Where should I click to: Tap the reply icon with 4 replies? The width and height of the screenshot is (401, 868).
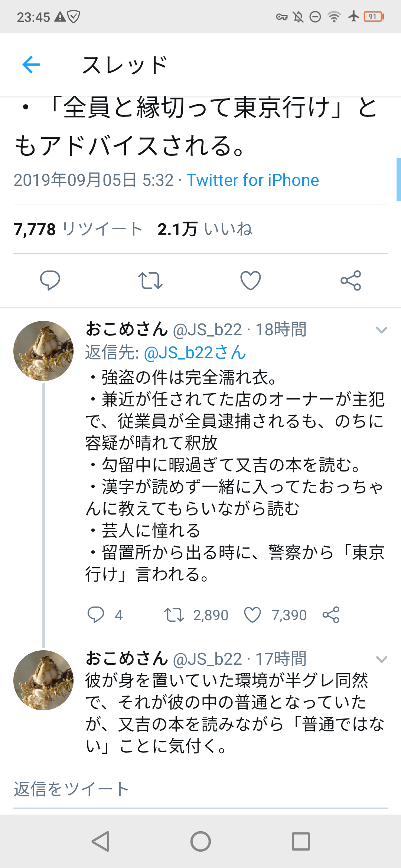(96, 615)
